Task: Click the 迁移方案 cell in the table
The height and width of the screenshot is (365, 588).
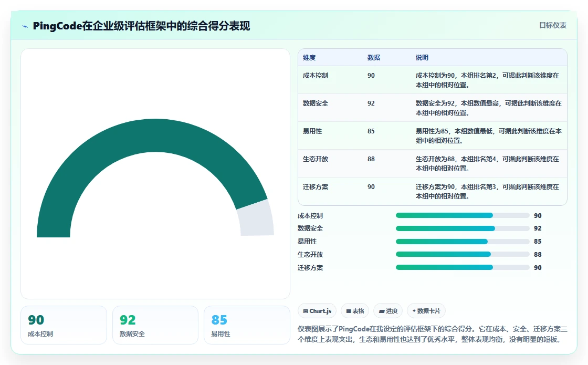Action: (316, 186)
